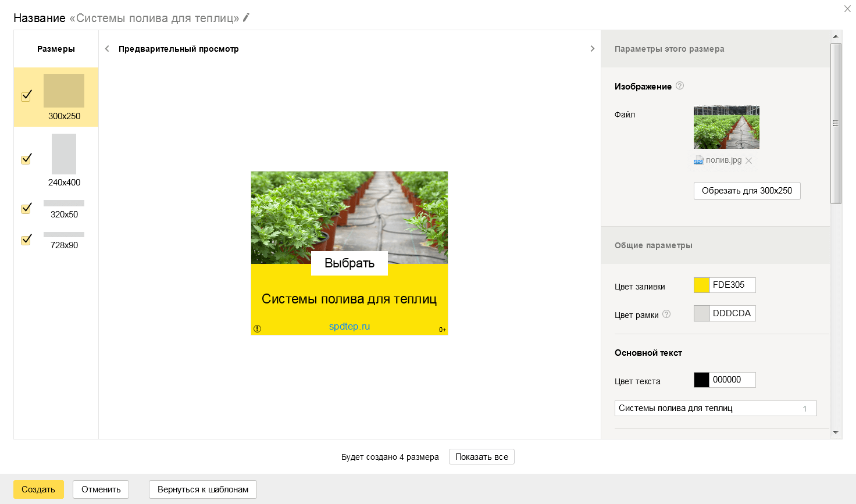Click the scrollbar down arrow in parameters panel
The width and height of the screenshot is (856, 504).
pos(836,432)
